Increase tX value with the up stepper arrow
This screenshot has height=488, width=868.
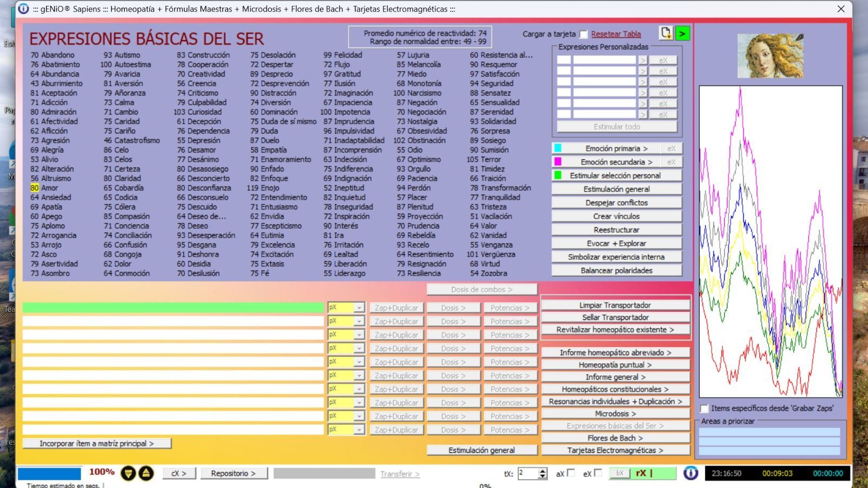click(x=542, y=470)
